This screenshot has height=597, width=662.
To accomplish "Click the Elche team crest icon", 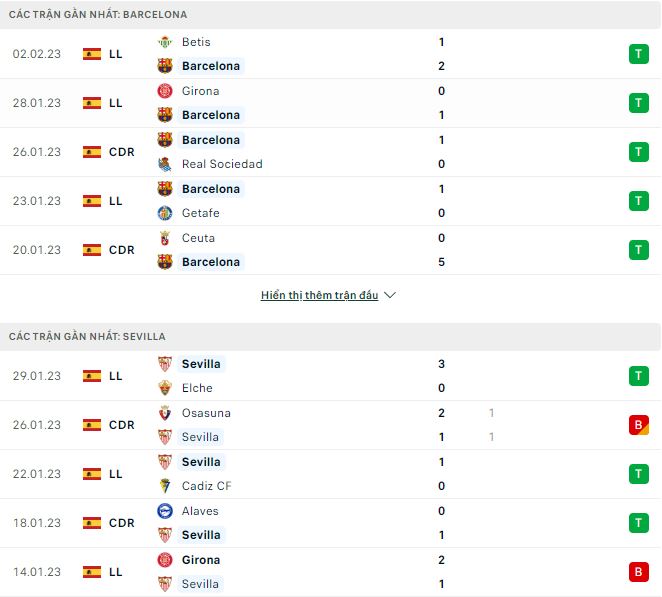I will click(165, 388).
